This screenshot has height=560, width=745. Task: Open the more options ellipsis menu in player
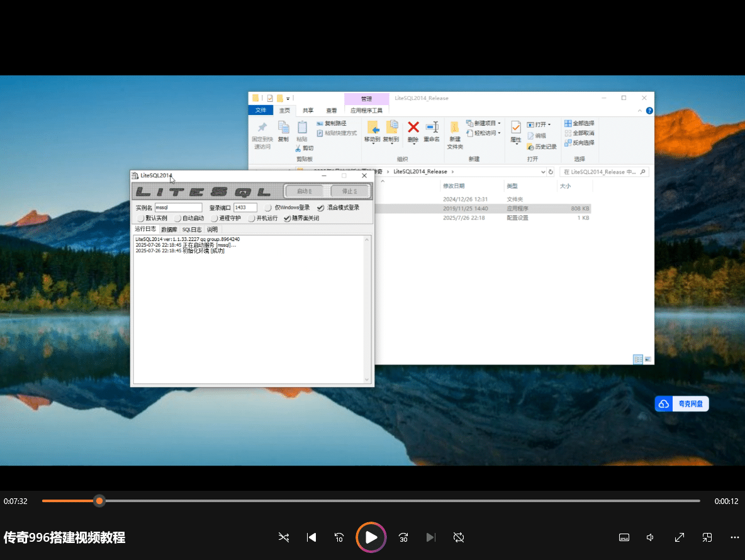coord(734,537)
